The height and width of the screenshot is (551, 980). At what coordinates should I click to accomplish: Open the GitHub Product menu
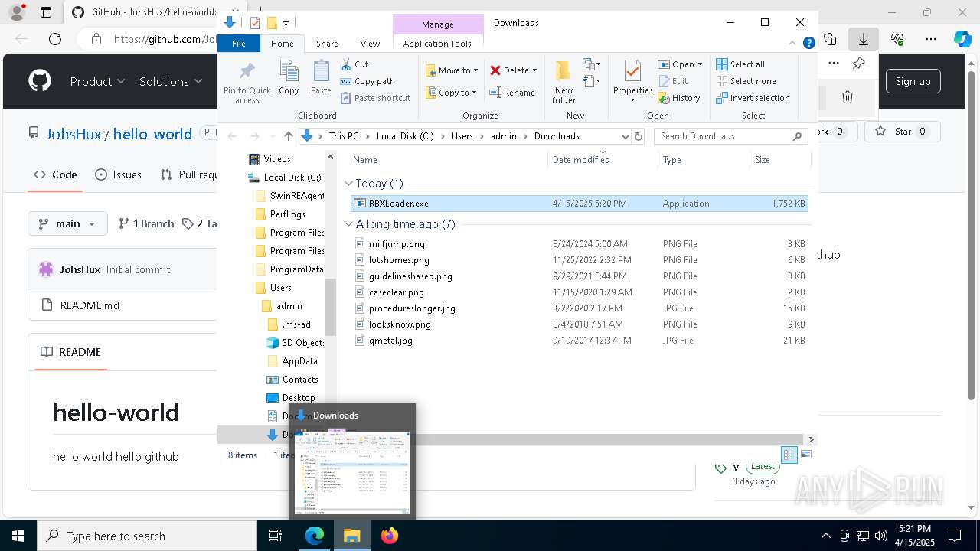click(97, 81)
